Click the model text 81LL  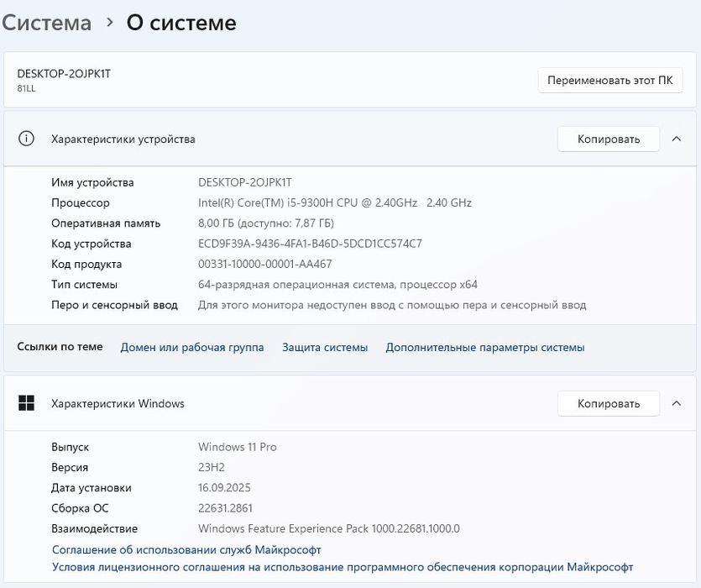pyautogui.click(x=26, y=88)
